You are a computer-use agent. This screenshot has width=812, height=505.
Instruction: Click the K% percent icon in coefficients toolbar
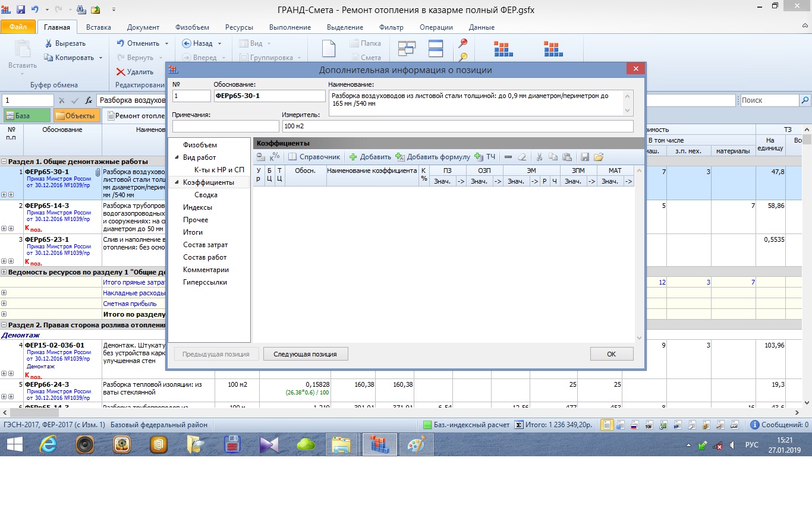coord(274,157)
